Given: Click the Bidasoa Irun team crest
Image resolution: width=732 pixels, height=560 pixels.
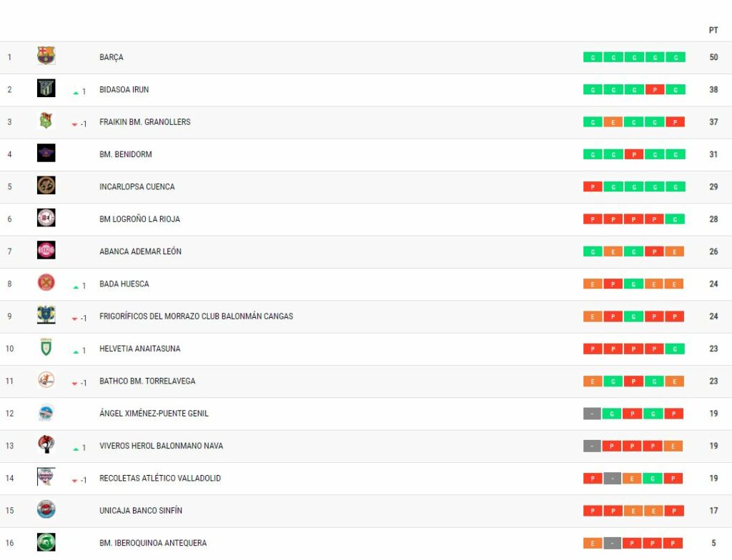Looking at the screenshot, I should pos(46,88).
